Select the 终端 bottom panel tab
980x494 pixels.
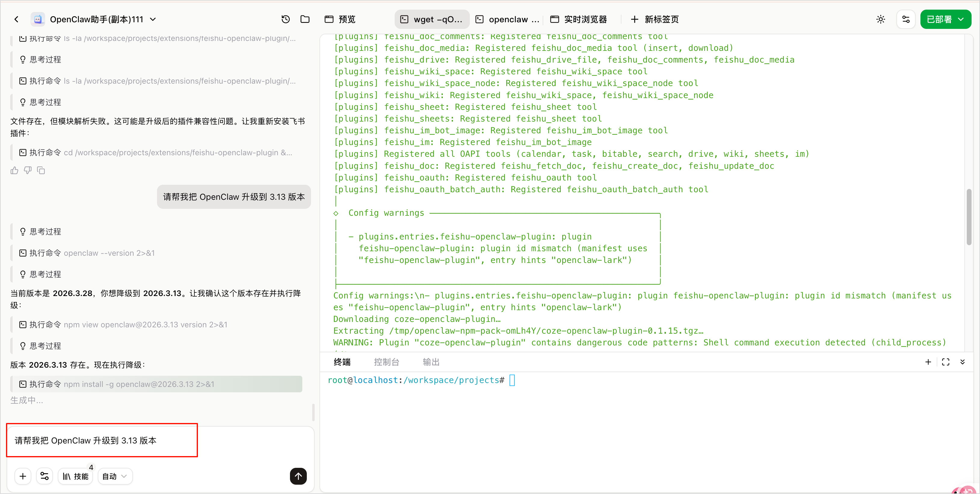click(x=342, y=362)
